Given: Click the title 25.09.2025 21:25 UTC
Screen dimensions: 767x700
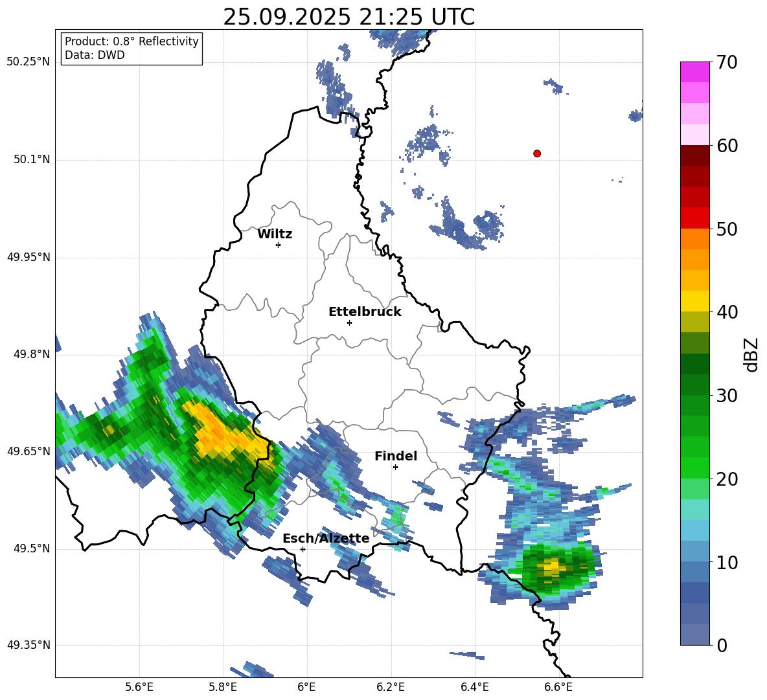Looking at the screenshot, I should (x=349, y=17).
